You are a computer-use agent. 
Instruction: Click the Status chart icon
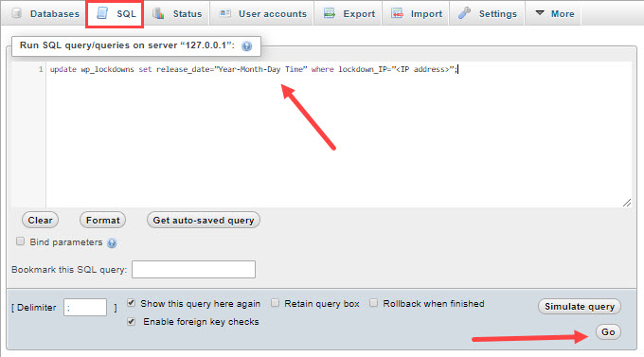click(x=158, y=13)
